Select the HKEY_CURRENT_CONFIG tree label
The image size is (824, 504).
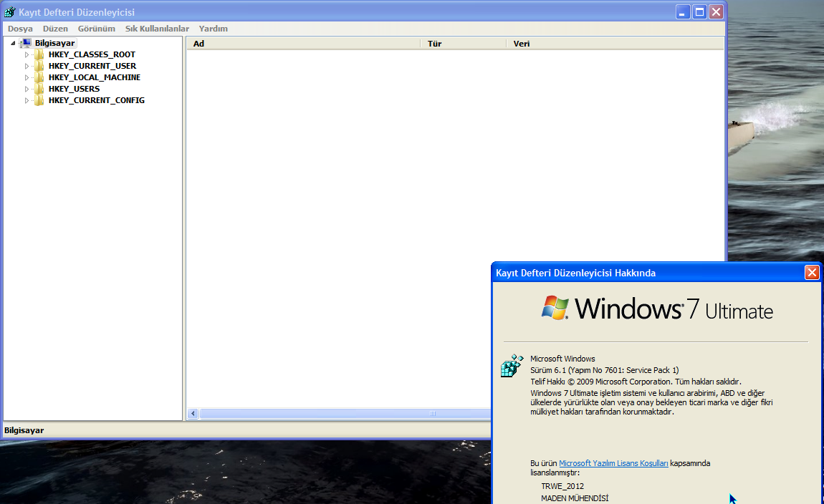click(x=97, y=100)
